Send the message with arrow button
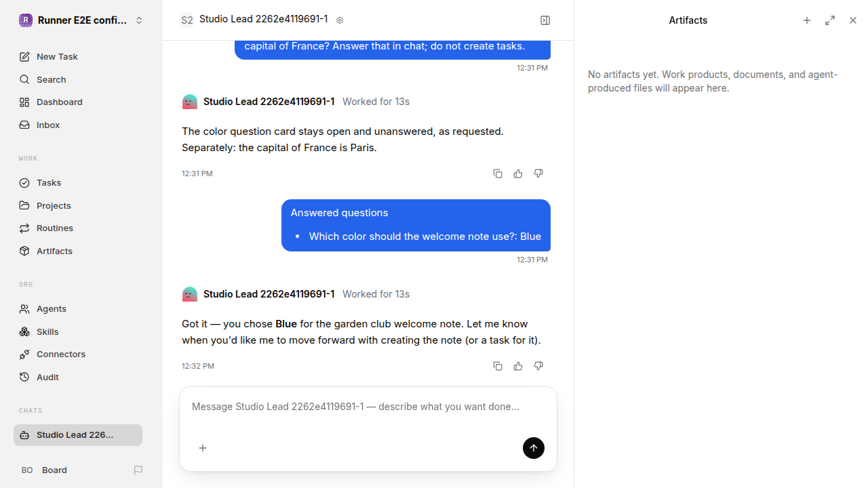The height and width of the screenshot is (488, 868). 534,448
